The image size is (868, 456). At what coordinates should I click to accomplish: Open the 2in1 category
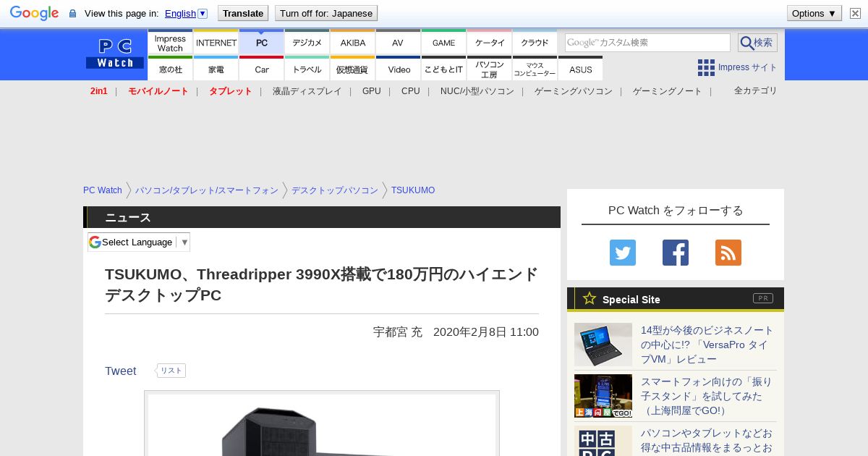[99, 91]
